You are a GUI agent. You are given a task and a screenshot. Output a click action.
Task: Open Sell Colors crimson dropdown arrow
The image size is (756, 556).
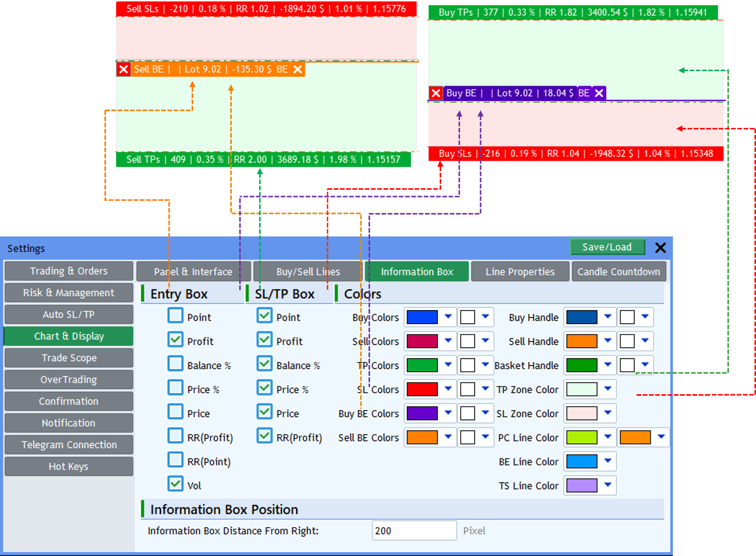(x=448, y=340)
